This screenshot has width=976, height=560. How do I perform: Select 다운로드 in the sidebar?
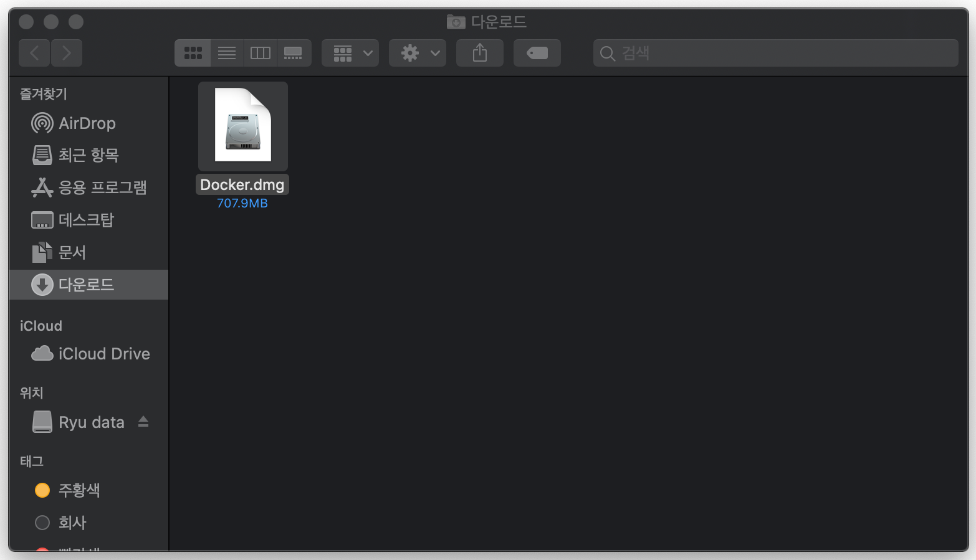click(89, 285)
